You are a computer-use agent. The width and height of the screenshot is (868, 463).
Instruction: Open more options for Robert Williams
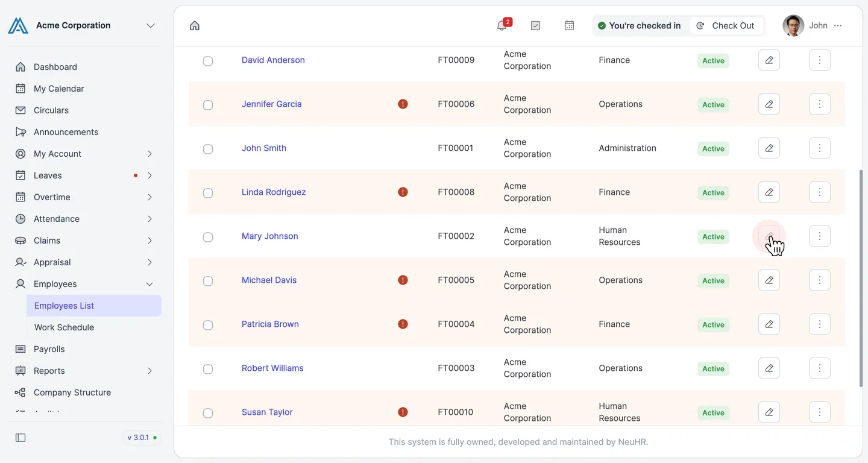pyautogui.click(x=820, y=368)
